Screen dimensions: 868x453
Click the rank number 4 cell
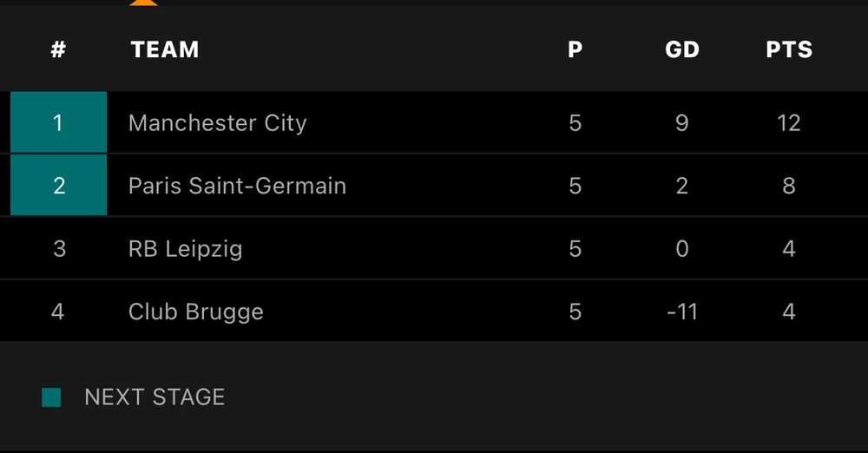point(58,312)
